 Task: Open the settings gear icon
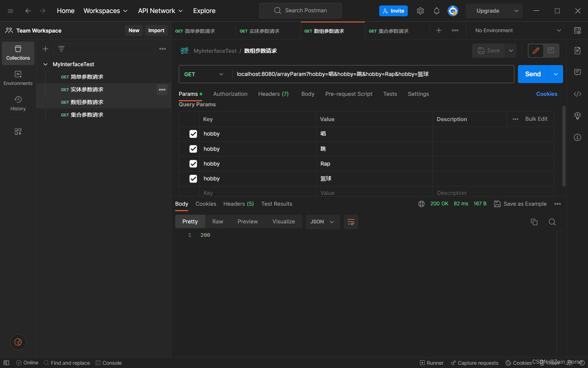pos(420,11)
